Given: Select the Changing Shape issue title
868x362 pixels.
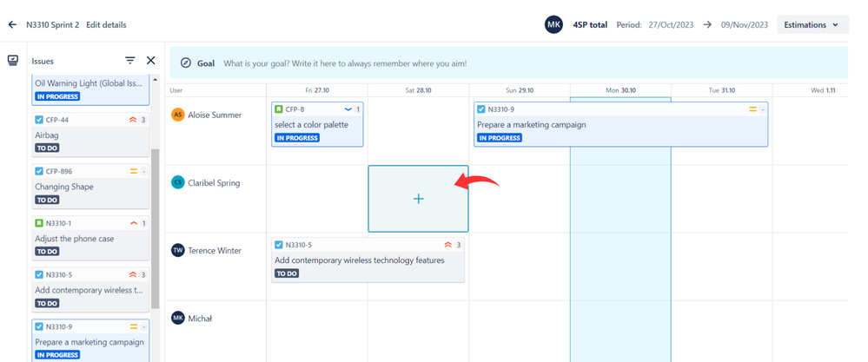Looking at the screenshot, I should pyautogui.click(x=64, y=187).
